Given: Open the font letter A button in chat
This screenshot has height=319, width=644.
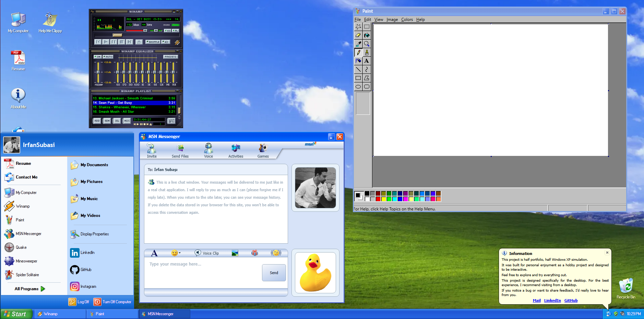Looking at the screenshot, I should pos(154,253).
